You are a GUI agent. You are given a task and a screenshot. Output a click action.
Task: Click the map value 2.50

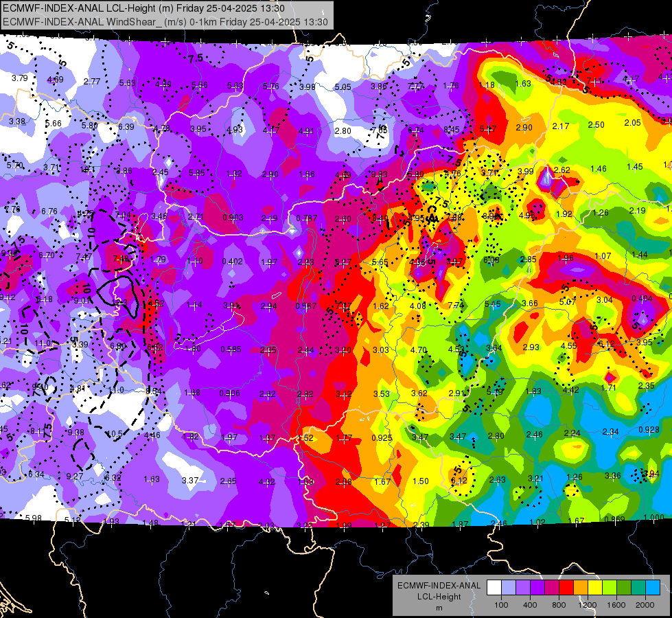coord(596,125)
